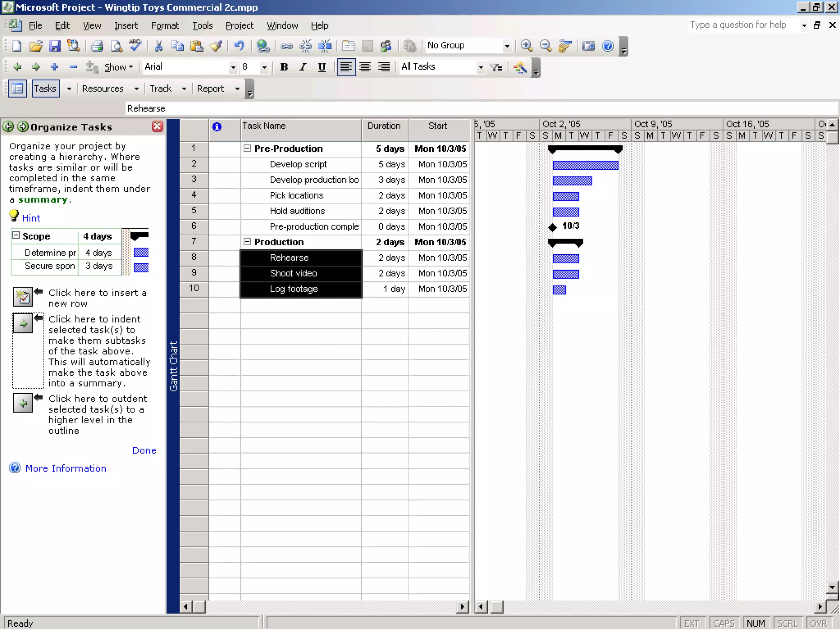Viewport: 840px width, 630px height.
Task: Click the Done link
Action: coord(144,450)
